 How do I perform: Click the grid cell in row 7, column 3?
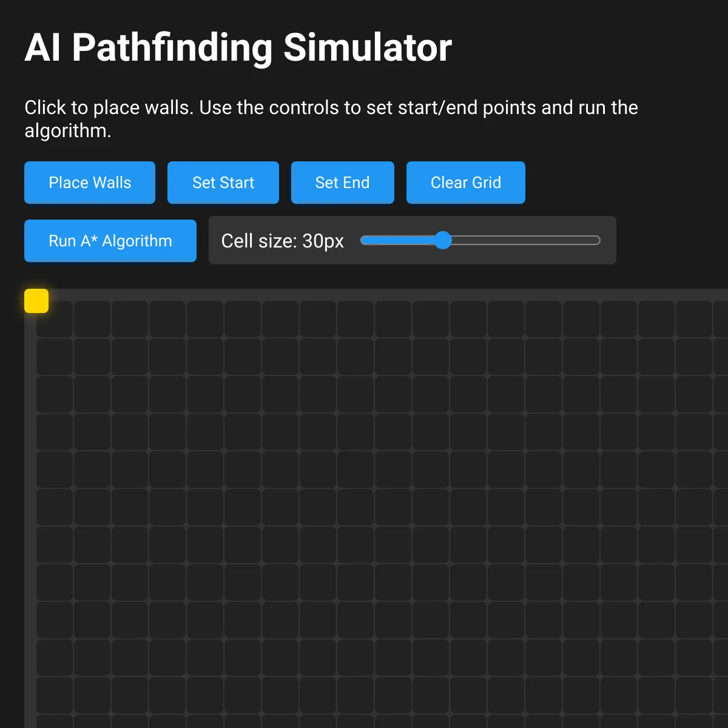pos(130,545)
